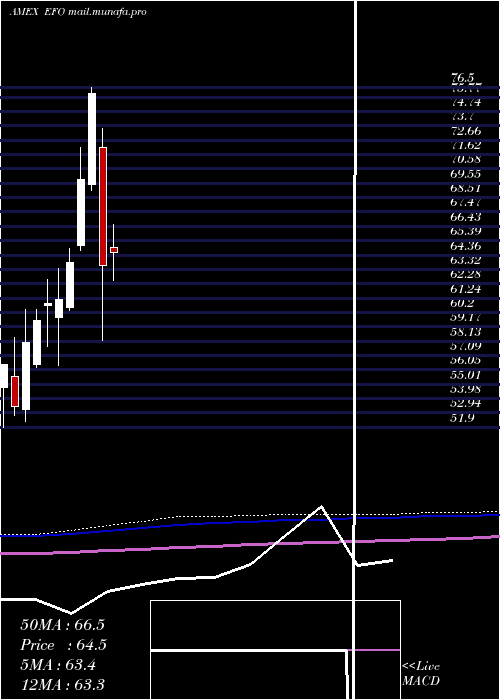Click the AMEX EFO mail.munafa.pro title text
Screen dimensions: 500x700
(x=78, y=12)
